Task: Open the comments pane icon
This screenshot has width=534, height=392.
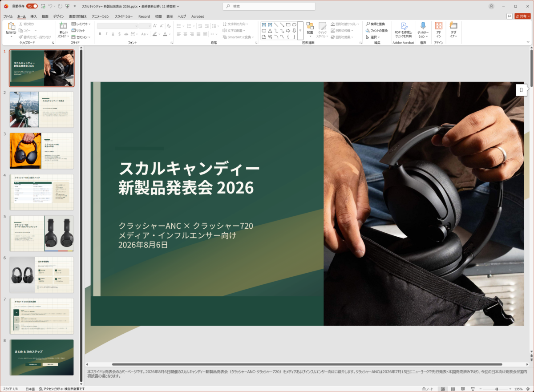Action: 510,16
